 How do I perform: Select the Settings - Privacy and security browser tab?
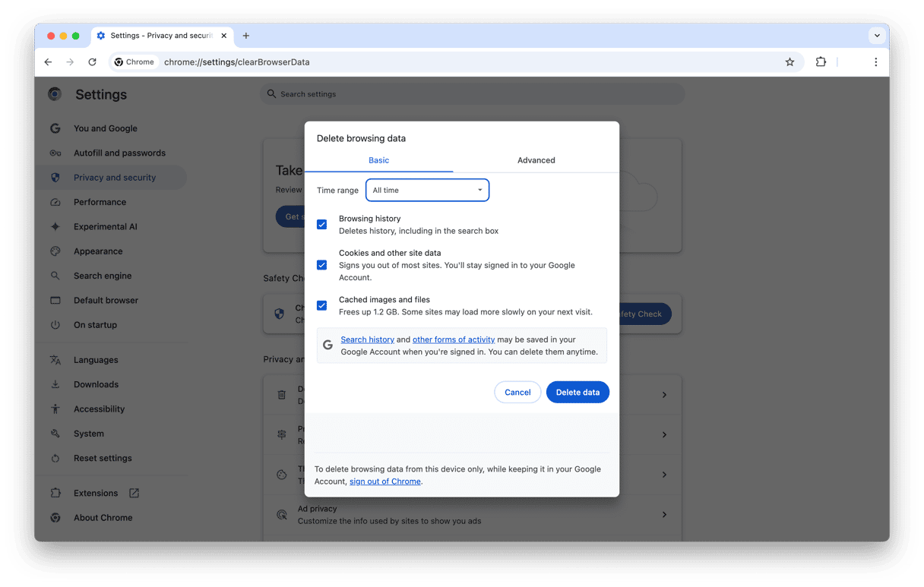(x=162, y=36)
